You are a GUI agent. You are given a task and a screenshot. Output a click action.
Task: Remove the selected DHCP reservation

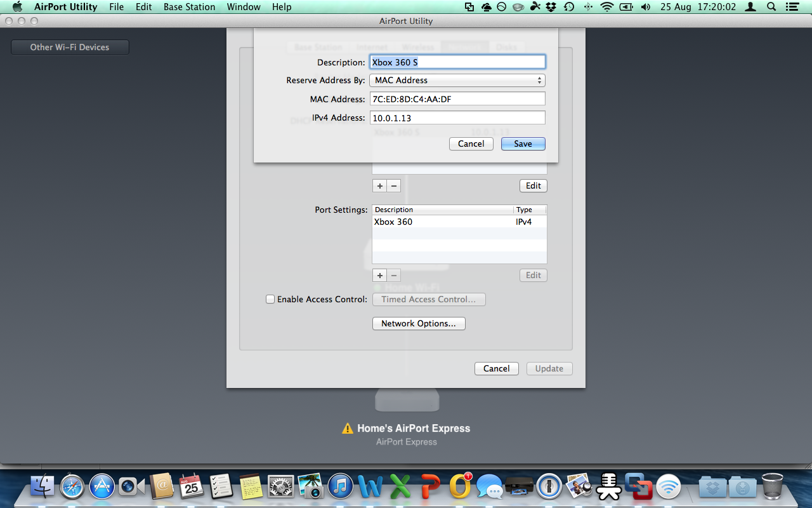394,185
